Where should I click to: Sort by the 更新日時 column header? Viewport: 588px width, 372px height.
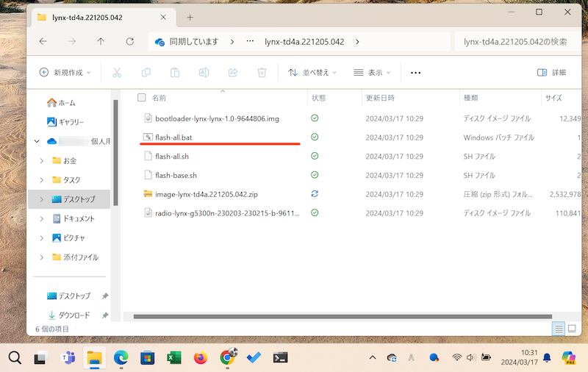(380, 97)
